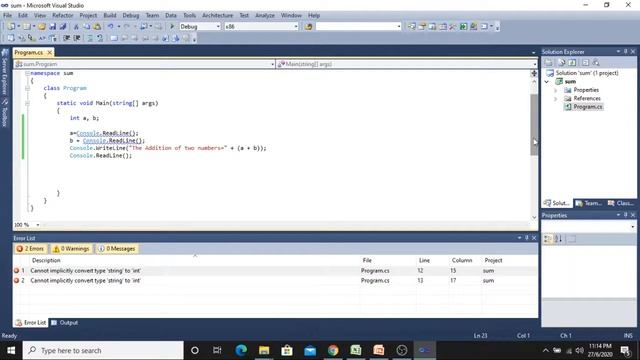Click the Copy toolbar icon

(87, 27)
